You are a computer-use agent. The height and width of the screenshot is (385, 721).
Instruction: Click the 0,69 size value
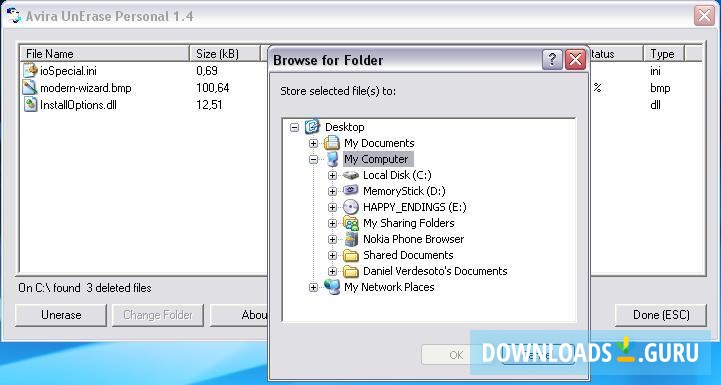click(x=207, y=71)
